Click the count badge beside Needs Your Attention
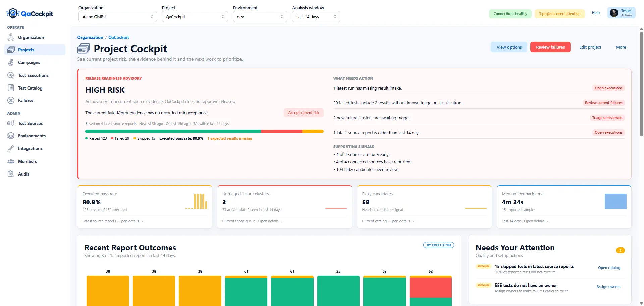Viewport: 644px width, 306px height. 620,250
